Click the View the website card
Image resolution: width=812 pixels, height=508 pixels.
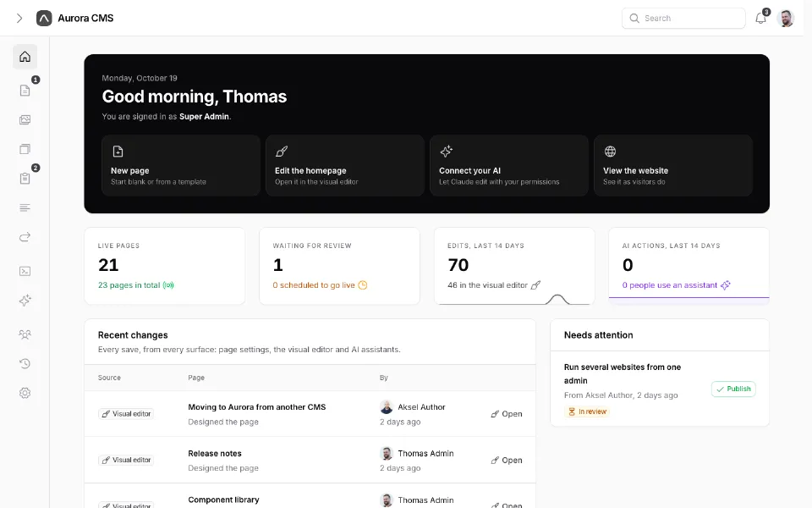[x=673, y=165]
